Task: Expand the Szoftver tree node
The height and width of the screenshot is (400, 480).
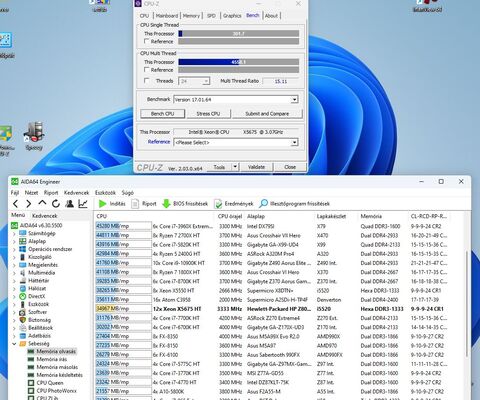Action: 14,312
